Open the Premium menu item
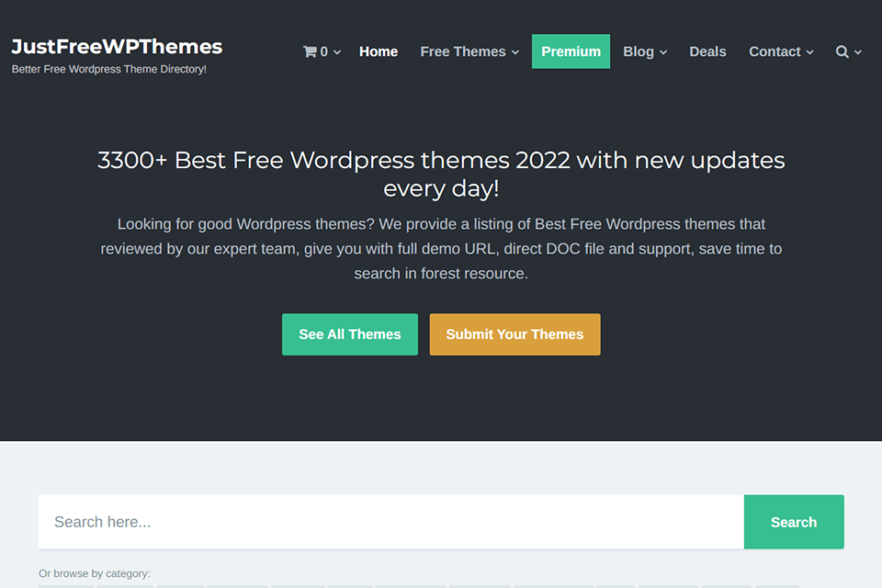This screenshot has height=588, width=882. [571, 51]
